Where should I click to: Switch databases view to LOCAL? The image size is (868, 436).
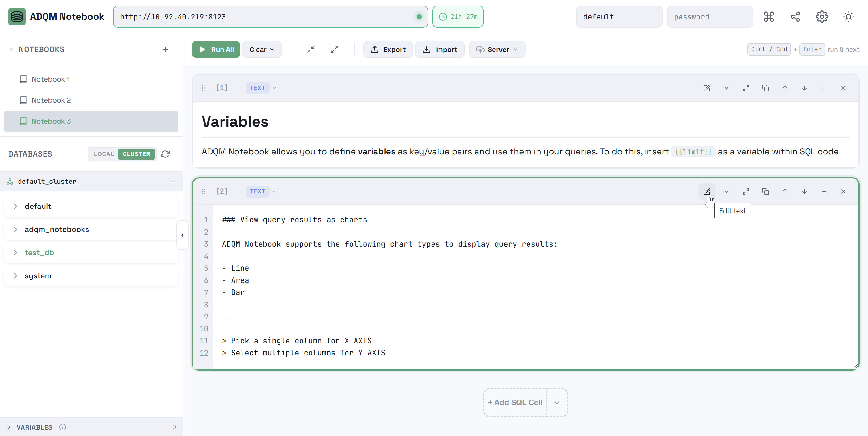pos(104,154)
